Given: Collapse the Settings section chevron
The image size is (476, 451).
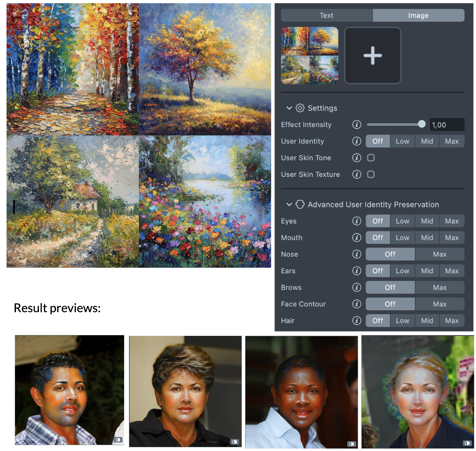Looking at the screenshot, I should tap(289, 108).
